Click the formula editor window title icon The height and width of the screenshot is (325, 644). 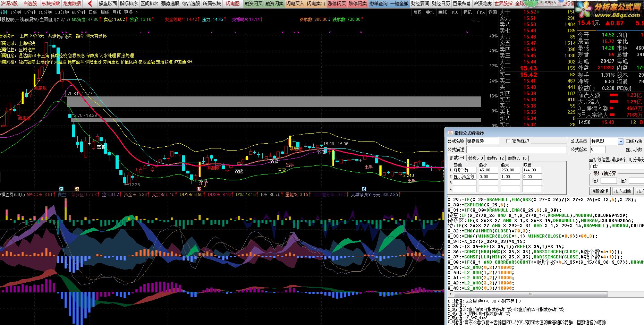[x=450, y=133]
